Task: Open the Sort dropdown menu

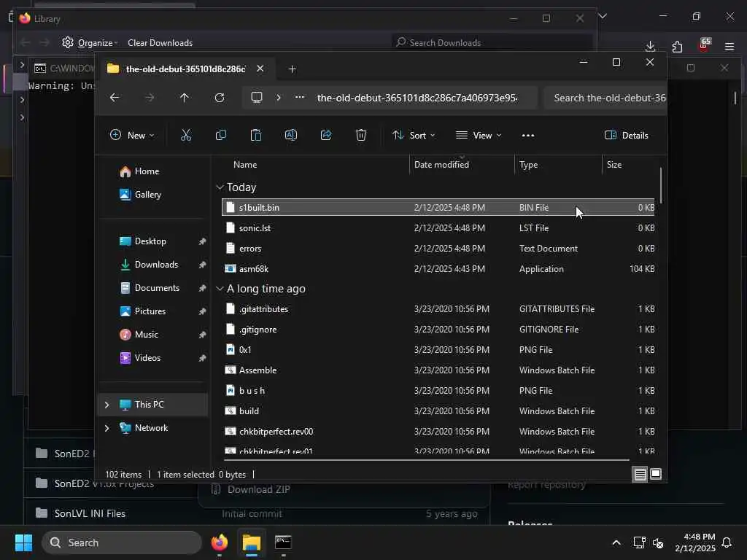Action: (x=414, y=135)
